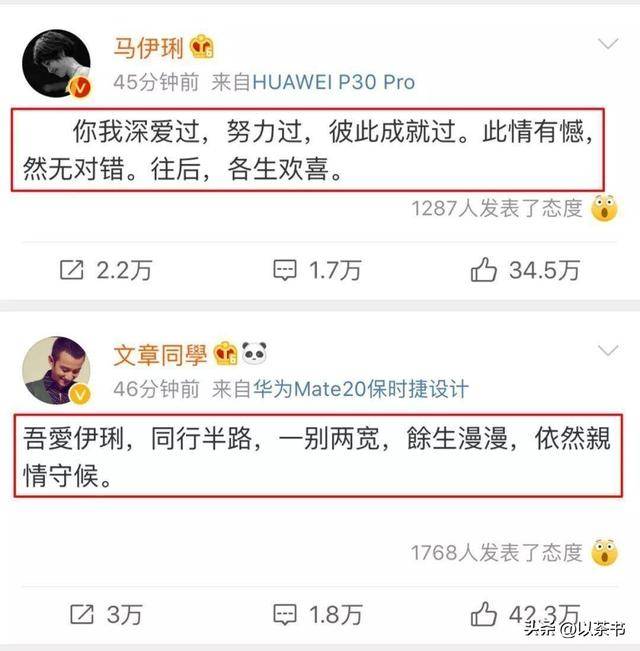Click the panda badge beside 文章同學
640x651 pixels.
point(254,353)
